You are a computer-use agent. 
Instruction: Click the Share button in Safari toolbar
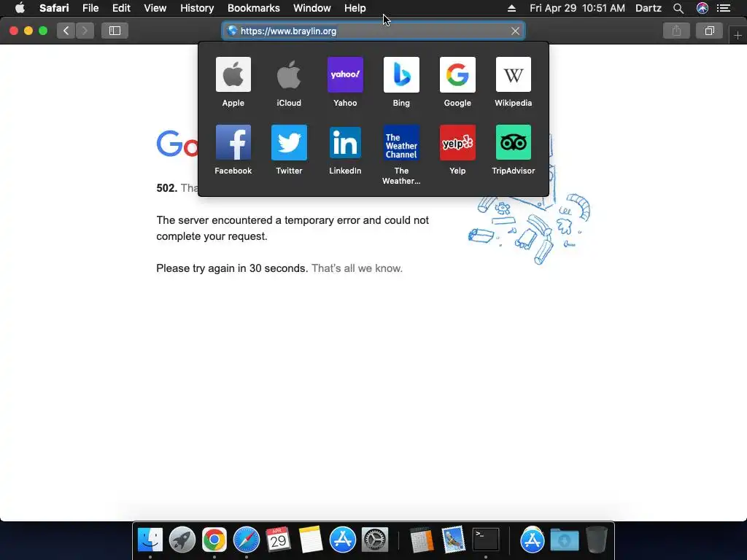[676, 31]
